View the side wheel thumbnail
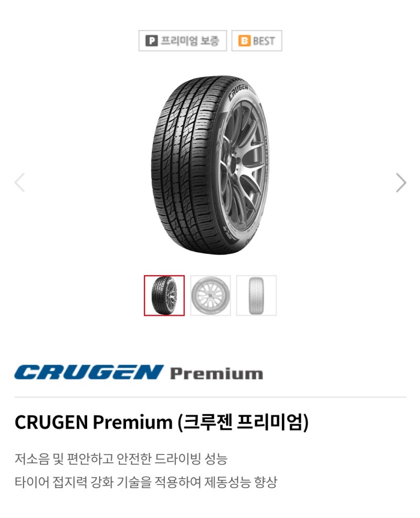420x518 pixels. (x=211, y=295)
